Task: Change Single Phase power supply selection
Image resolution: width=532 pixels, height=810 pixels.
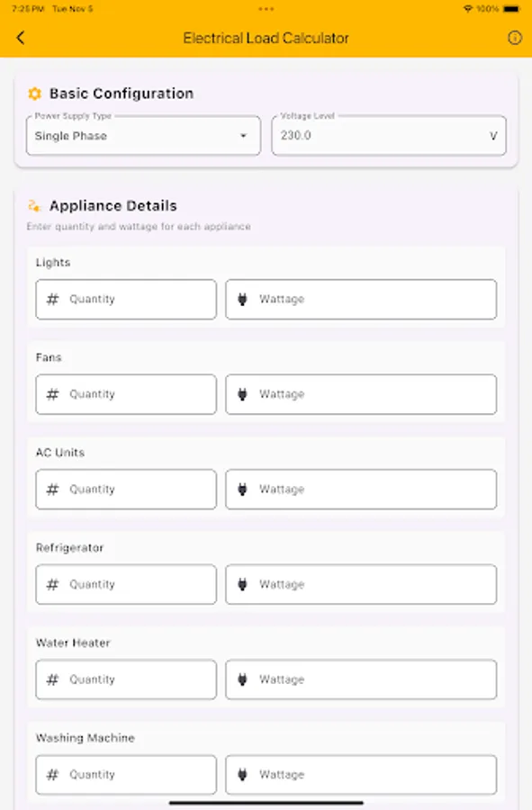Action: coord(143,135)
